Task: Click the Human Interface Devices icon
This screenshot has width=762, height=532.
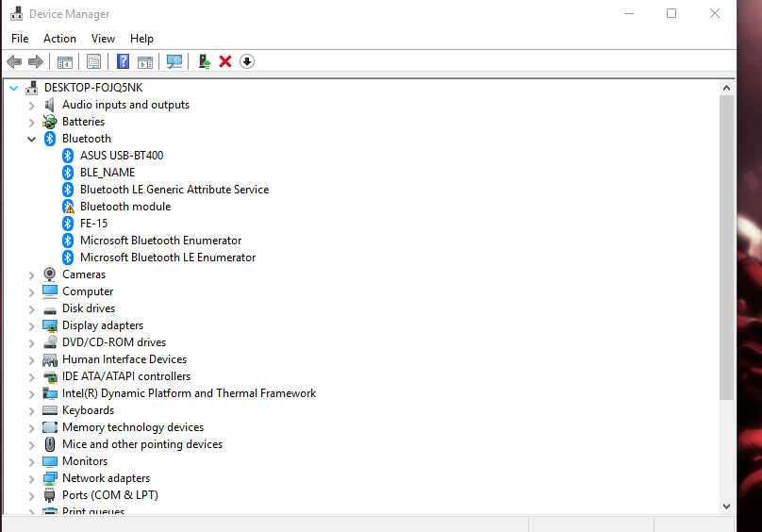Action: [50, 359]
